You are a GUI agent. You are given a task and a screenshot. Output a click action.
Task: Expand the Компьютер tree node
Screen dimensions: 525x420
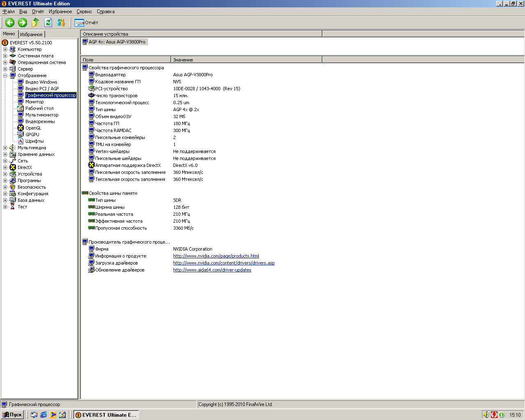coord(5,49)
